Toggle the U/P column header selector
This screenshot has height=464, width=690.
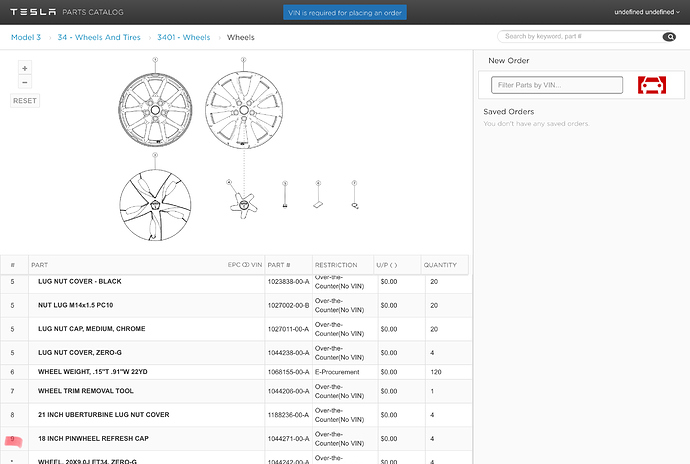pyautogui.click(x=387, y=265)
